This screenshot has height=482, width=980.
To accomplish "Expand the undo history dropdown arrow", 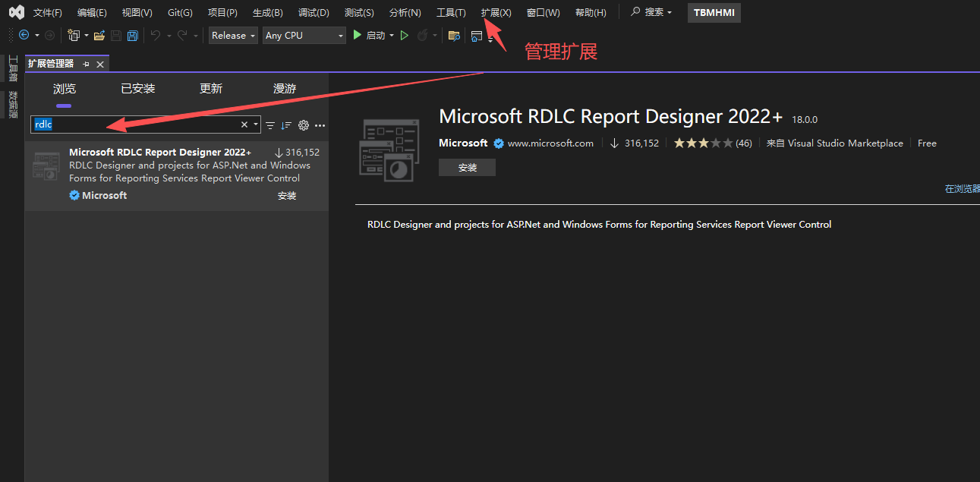I will [169, 36].
